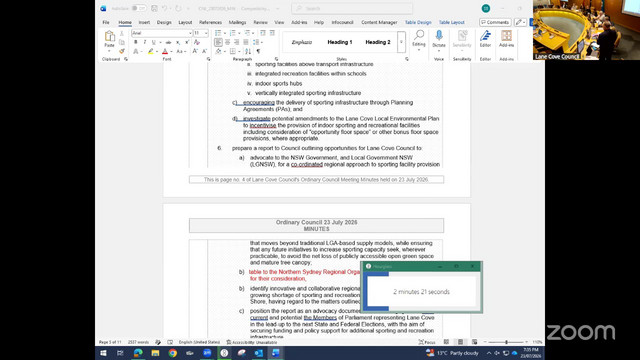The height and width of the screenshot is (360, 640).
Task: Switch to Print Layout view in status bar
Action: click(x=460, y=342)
